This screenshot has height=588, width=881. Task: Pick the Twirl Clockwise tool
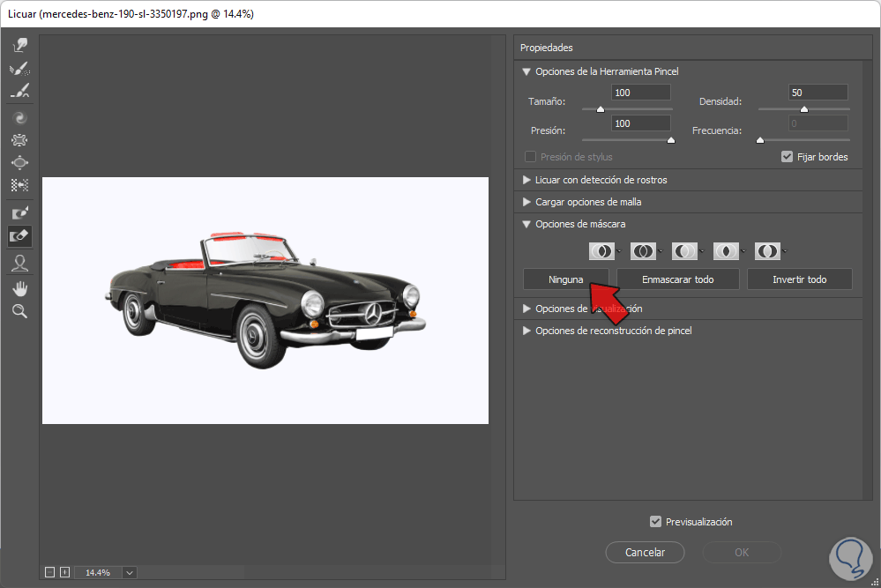[x=19, y=116]
